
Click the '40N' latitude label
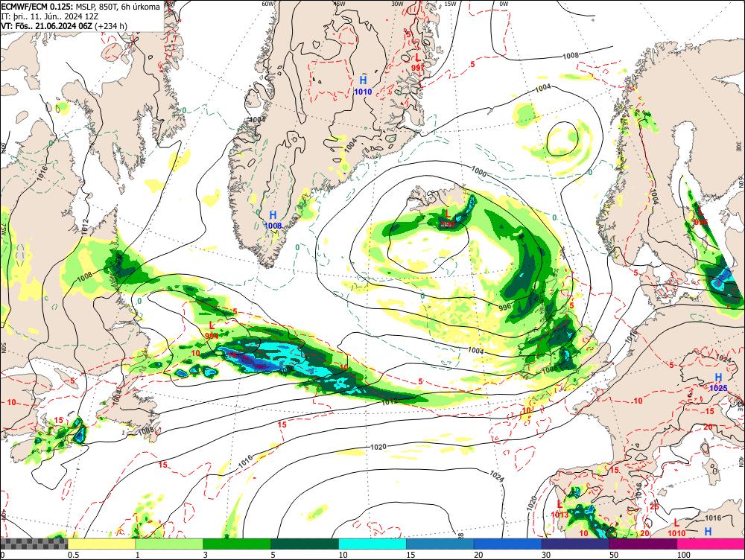741,462
